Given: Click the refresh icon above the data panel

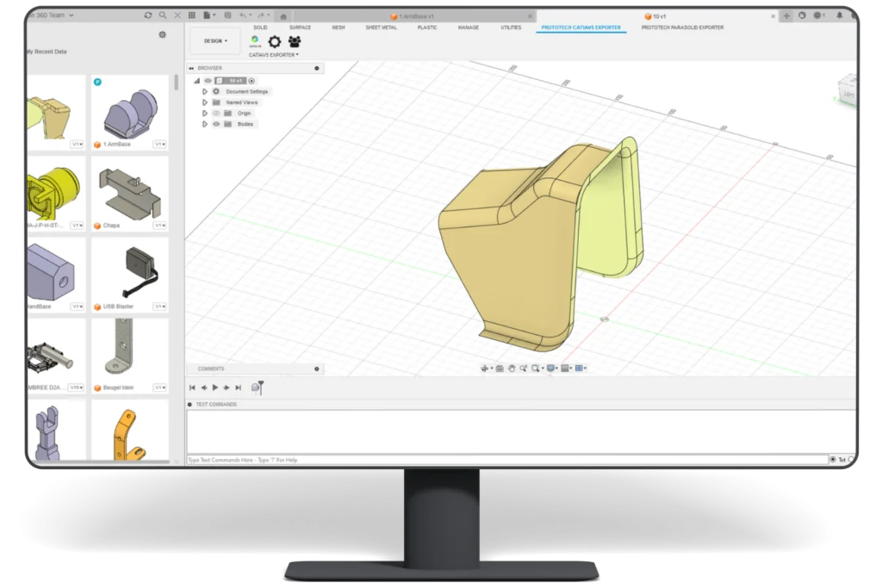Looking at the screenshot, I should click(149, 15).
